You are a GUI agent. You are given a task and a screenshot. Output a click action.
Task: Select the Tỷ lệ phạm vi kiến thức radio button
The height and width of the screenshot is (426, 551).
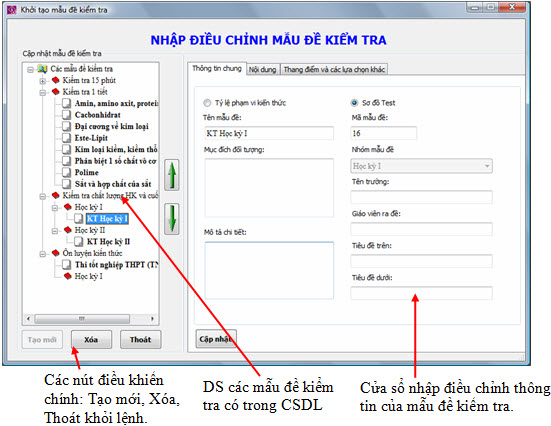pos(207,103)
